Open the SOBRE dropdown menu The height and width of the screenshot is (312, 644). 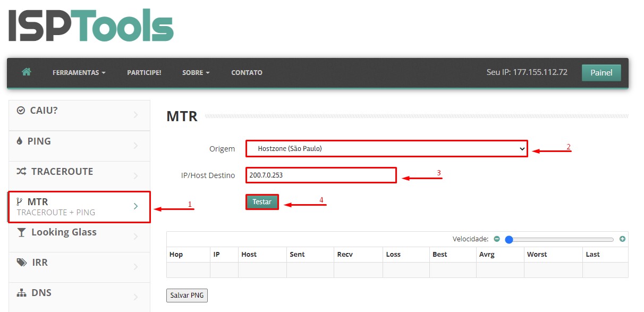point(196,72)
